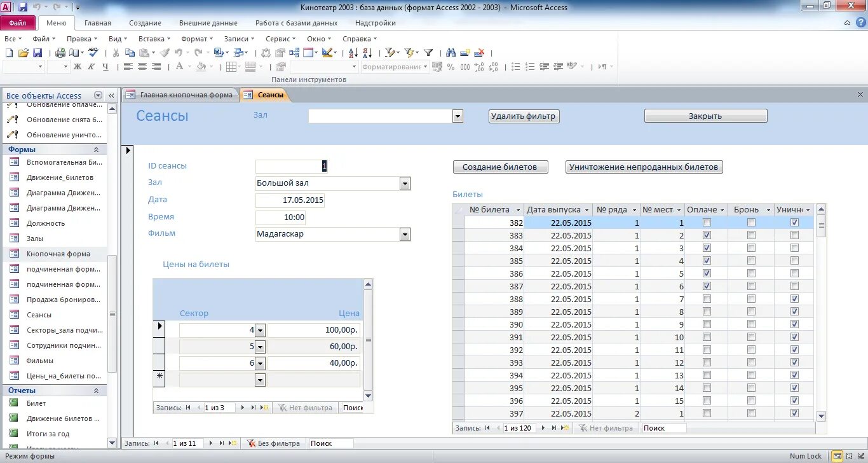Open the Создание ribbon tab
The width and height of the screenshot is (868, 463).
(x=145, y=23)
